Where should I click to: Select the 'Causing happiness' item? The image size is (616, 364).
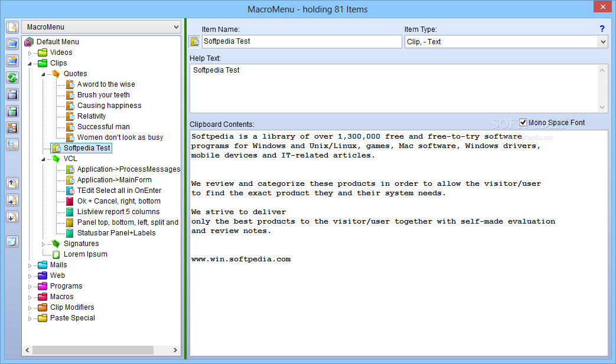pos(109,106)
